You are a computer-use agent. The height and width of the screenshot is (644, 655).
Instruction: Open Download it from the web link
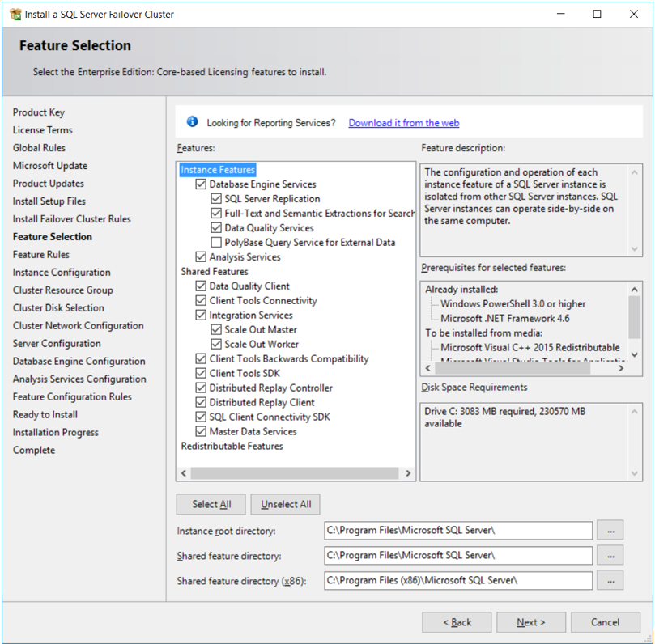[404, 123]
